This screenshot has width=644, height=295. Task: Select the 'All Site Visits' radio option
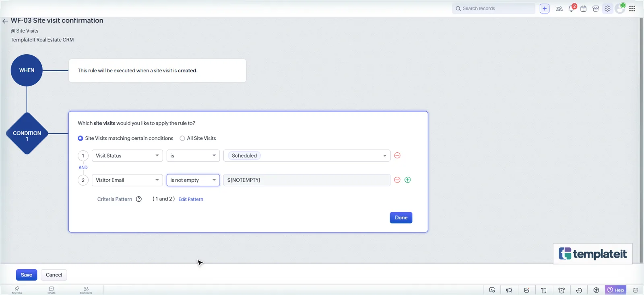click(182, 138)
